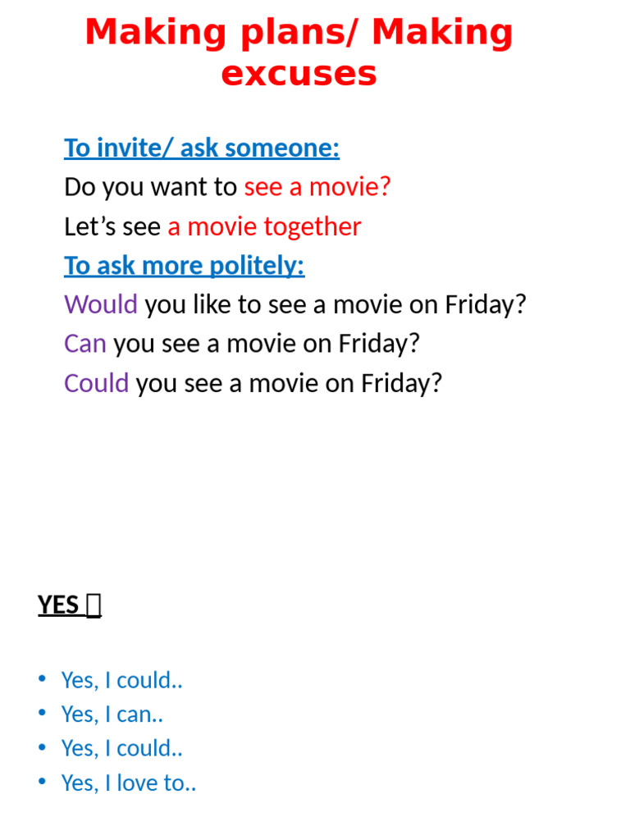The image size is (630, 840).
Task: Click the first 'Yes, I could..' bullet item
Action: pyautogui.click(x=121, y=680)
